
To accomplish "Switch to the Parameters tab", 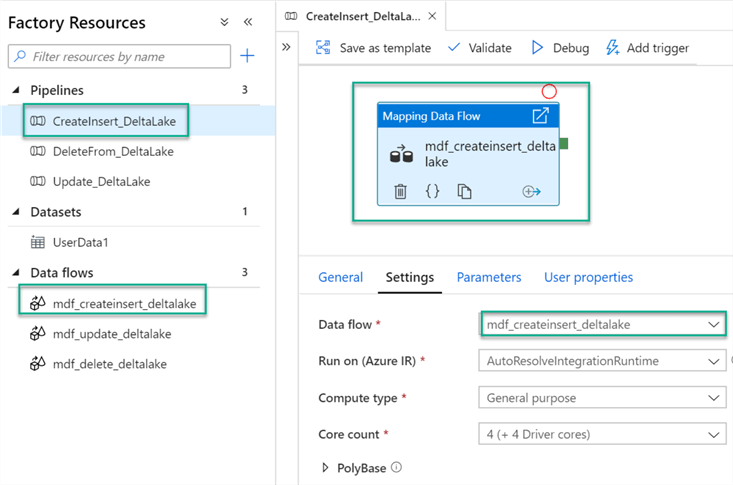I will (x=489, y=277).
